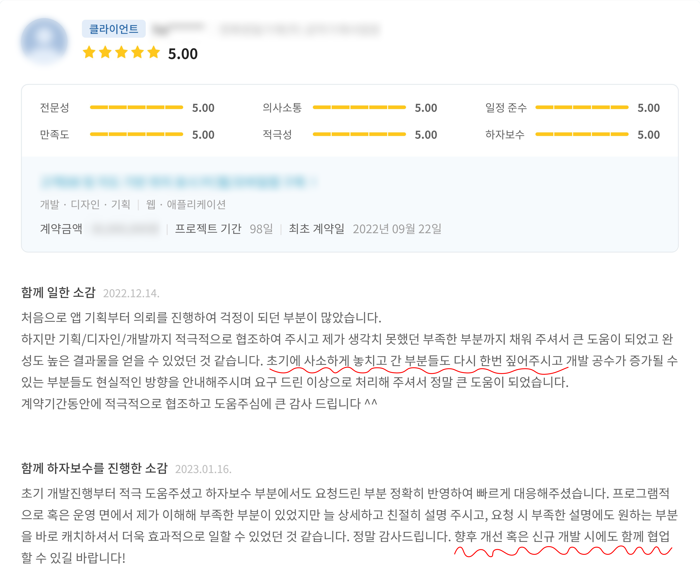Click the 적극성 rating bar
The height and width of the screenshot is (588, 700).
[359, 134]
